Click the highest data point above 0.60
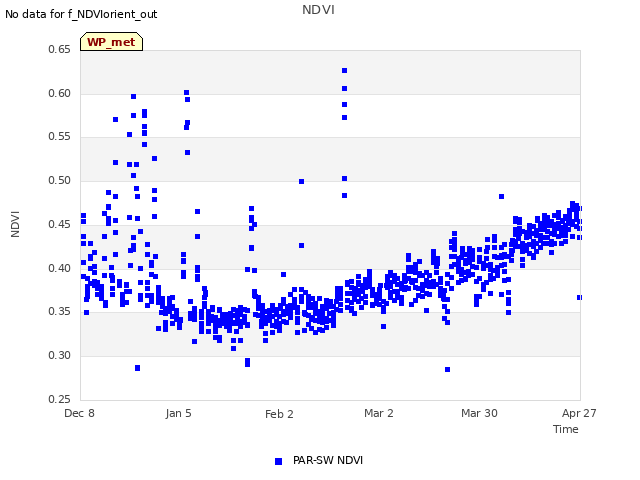 [x=344, y=71]
